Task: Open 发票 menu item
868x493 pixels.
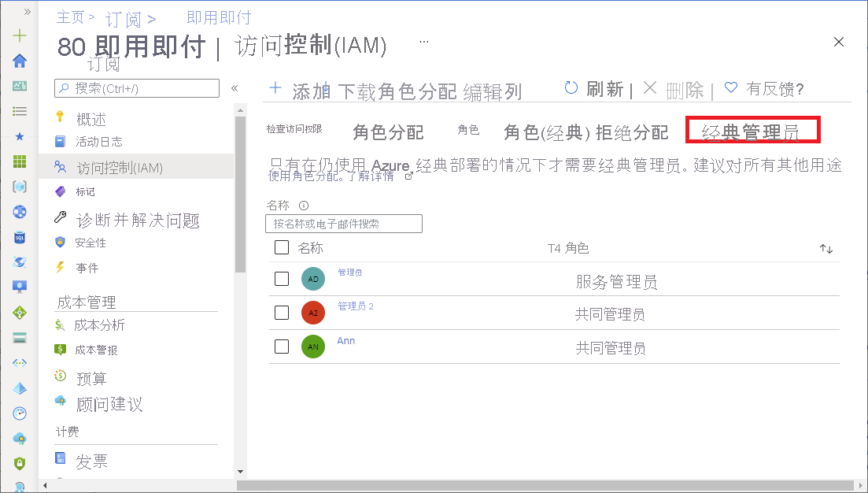Action: tap(91, 461)
